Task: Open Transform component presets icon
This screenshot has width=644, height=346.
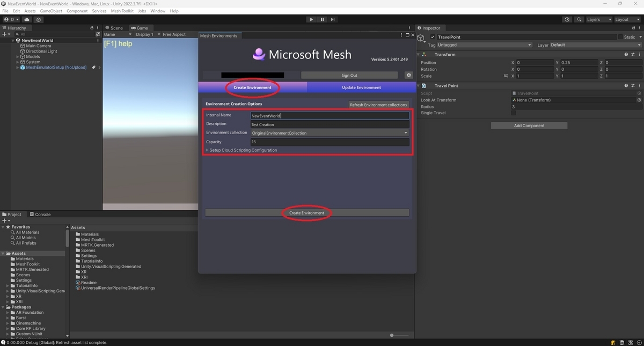Action: pos(633,54)
